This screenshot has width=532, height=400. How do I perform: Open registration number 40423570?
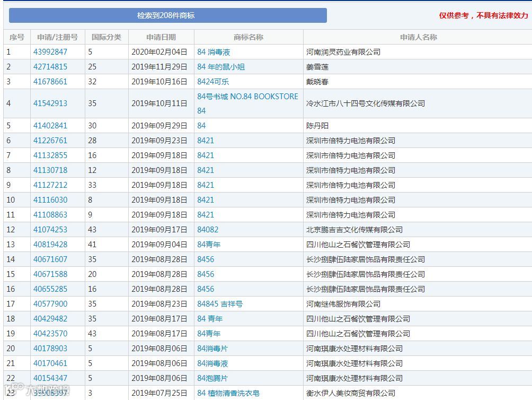click(50, 334)
